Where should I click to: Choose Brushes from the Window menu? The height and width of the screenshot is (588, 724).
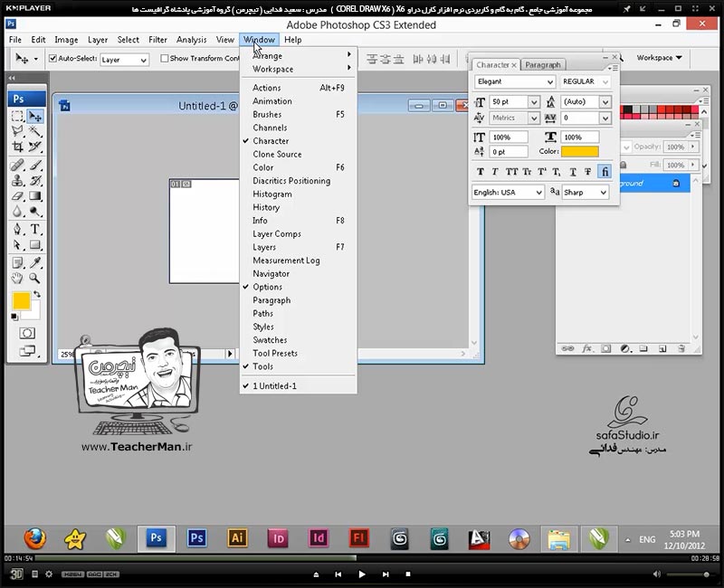tap(299, 115)
